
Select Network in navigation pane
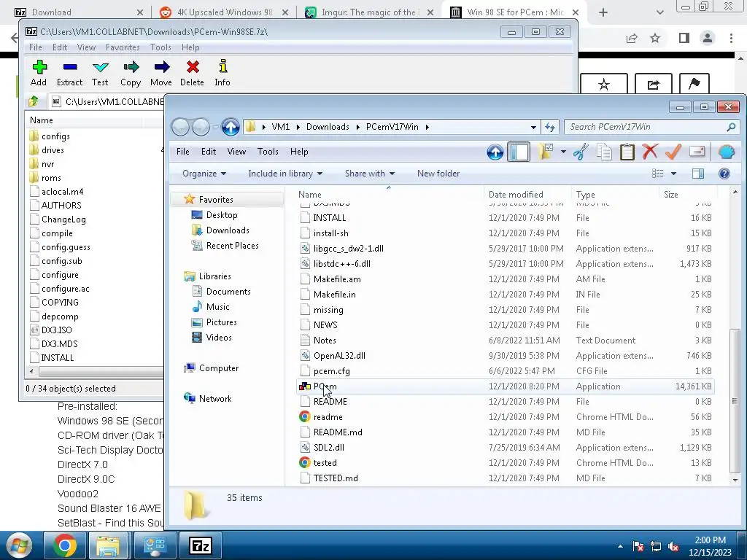(215, 399)
